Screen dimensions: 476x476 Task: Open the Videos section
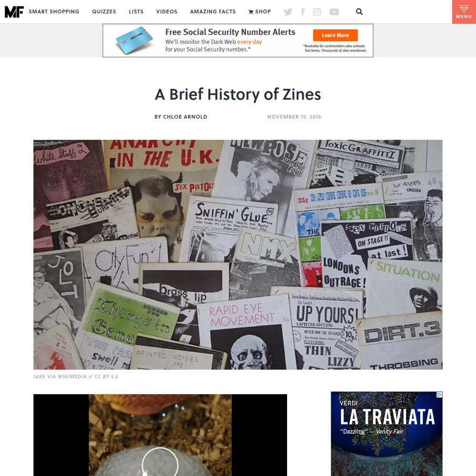tap(167, 11)
